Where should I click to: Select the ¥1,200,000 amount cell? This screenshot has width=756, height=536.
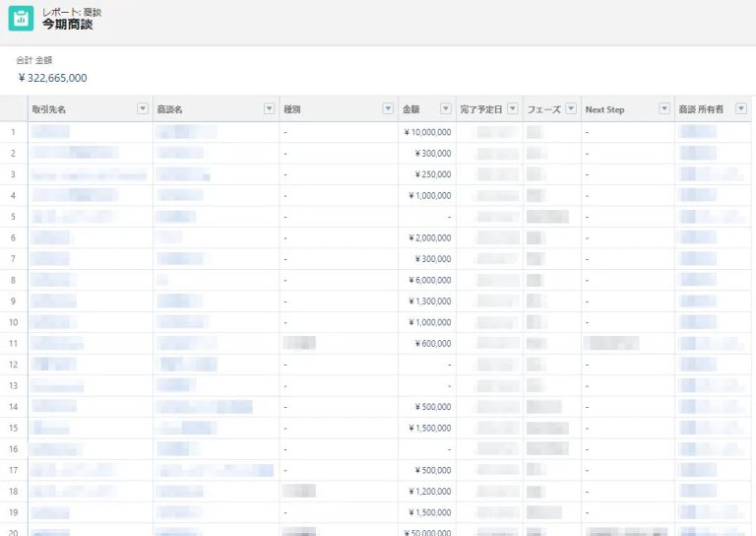[427, 491]
